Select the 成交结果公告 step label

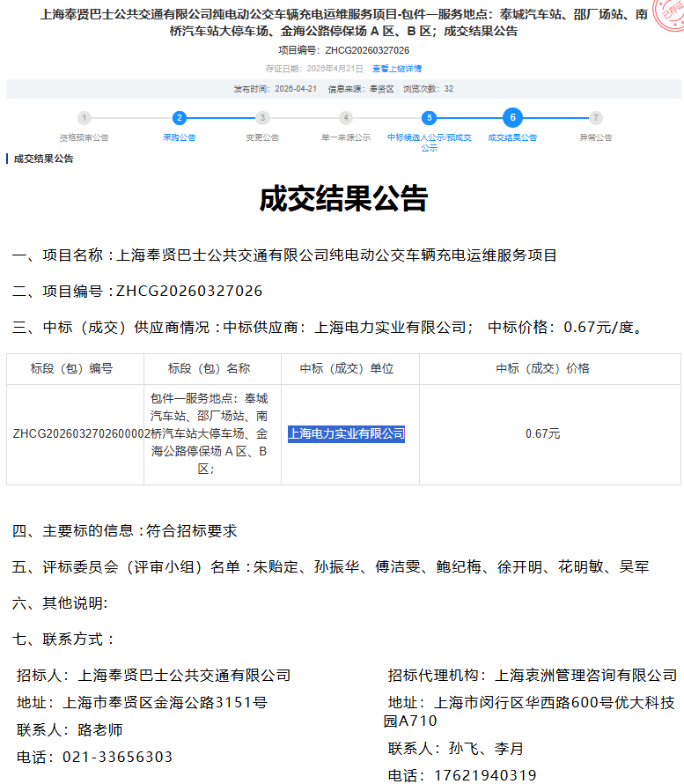(512, 137)
